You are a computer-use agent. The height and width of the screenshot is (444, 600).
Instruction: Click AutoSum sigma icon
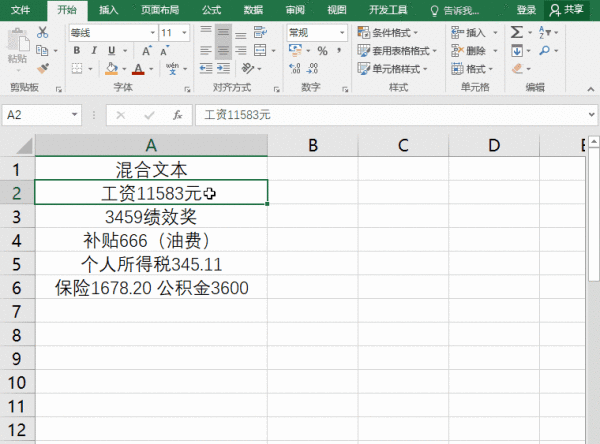[517, 32]
